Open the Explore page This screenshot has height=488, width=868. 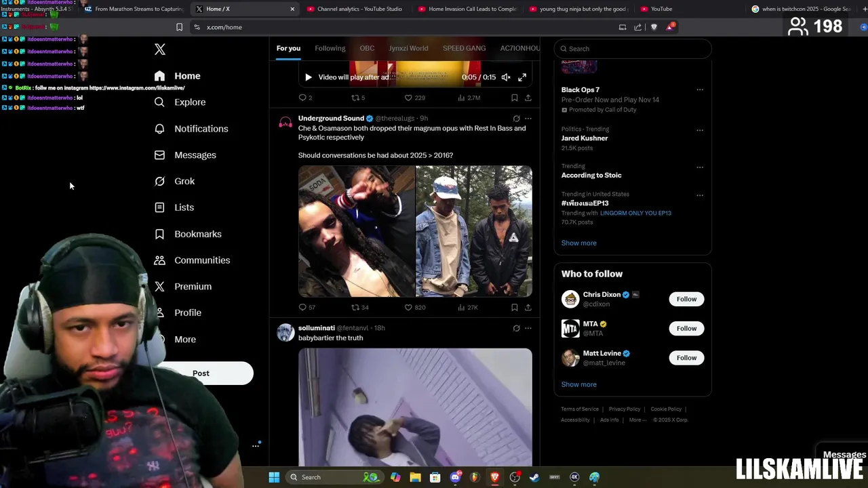[180, 102]
